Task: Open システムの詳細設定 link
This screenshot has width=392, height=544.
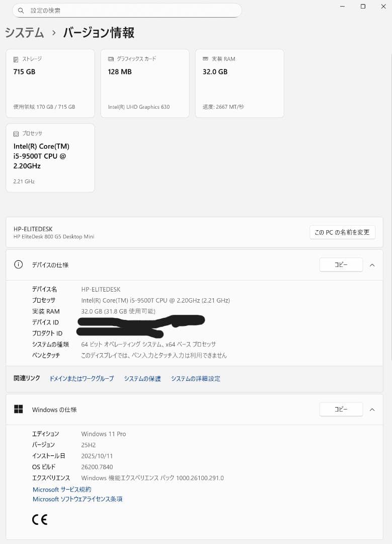Action: coord(195,378)
